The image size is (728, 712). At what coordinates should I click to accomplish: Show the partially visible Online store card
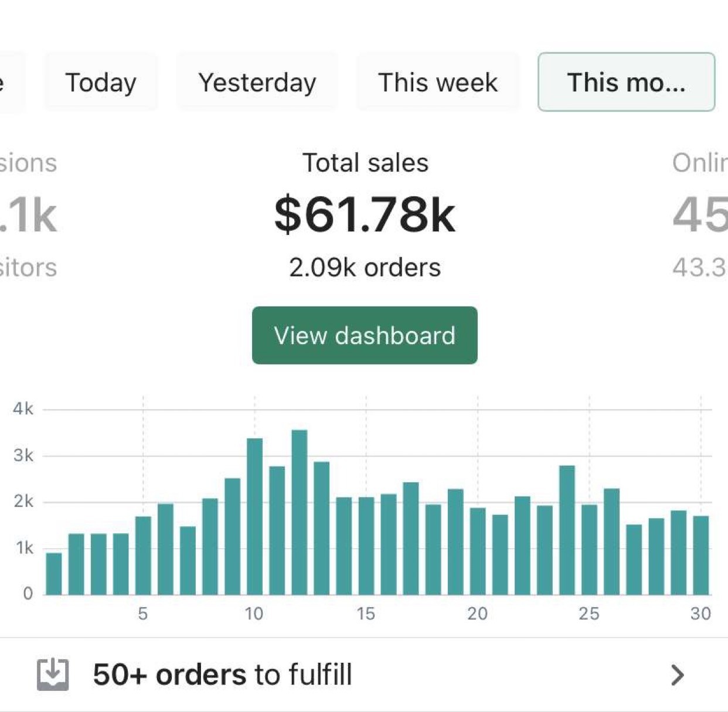700,215
